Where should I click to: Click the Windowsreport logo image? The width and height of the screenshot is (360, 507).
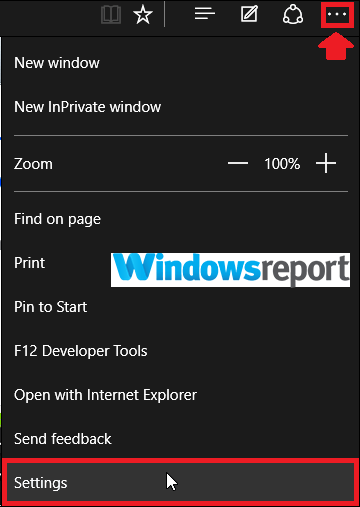[x=230, y=270]
